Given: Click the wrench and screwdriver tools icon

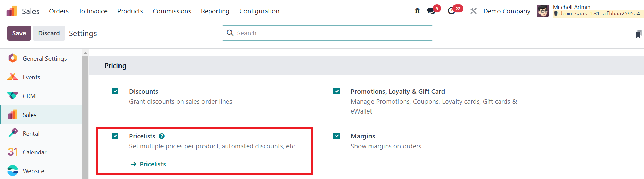Looking at the screenshot, I should pos(473,11).
